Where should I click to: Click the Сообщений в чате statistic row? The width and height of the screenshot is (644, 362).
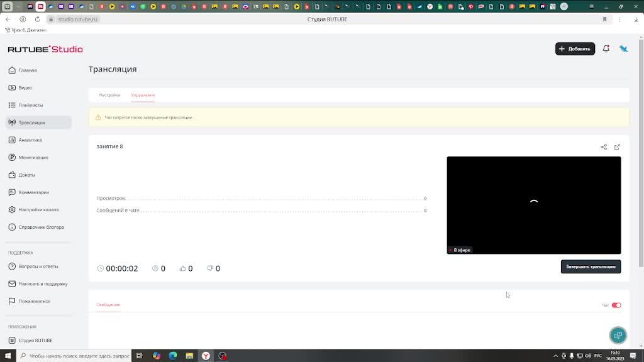click(x=262, y=210)
